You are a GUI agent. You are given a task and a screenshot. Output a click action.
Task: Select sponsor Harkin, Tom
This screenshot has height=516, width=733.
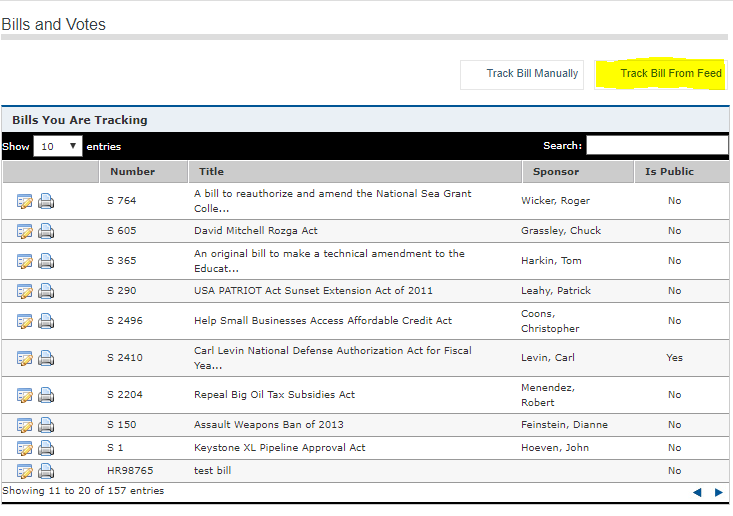click(551, 260)
